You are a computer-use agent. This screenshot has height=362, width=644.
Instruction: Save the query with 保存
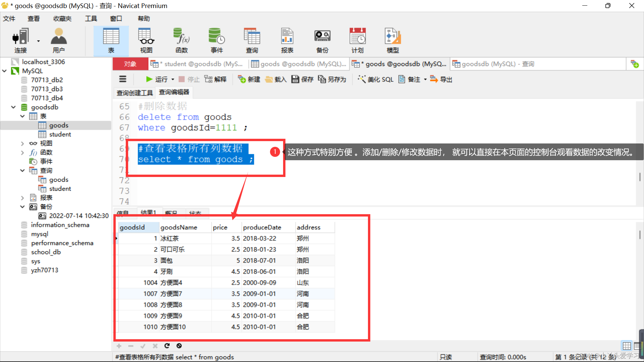[302, 79]
